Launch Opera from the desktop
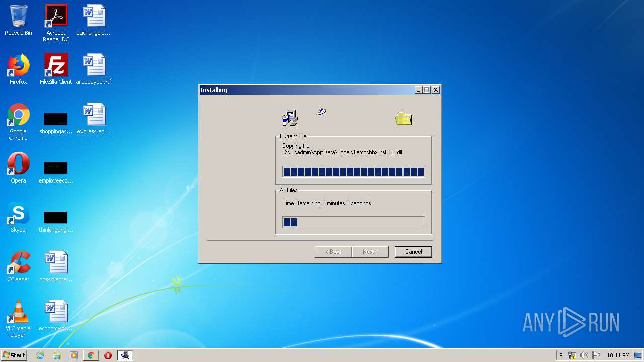Viewport: 644px width, 362px height. pos(18,168)
